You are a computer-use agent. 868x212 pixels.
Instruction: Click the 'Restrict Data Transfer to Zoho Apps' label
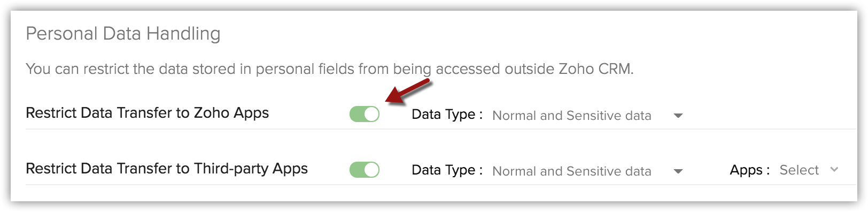147,113
